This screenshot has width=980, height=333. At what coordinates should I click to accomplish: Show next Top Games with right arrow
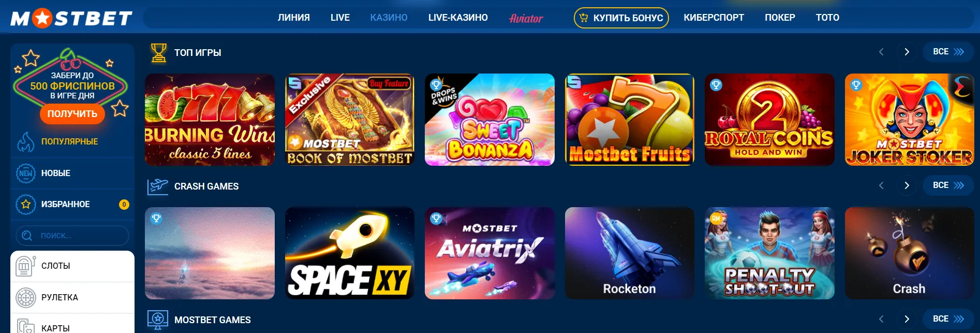(907, 52)
